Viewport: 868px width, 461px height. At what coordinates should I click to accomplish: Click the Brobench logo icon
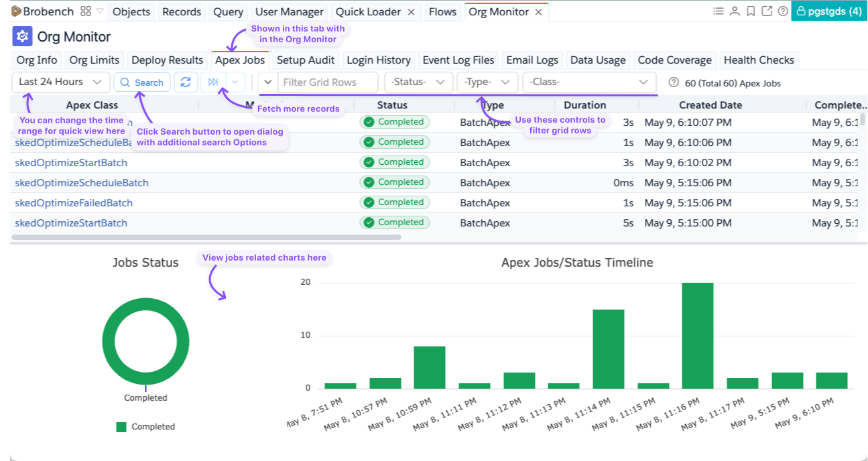(x=16, y=11)
